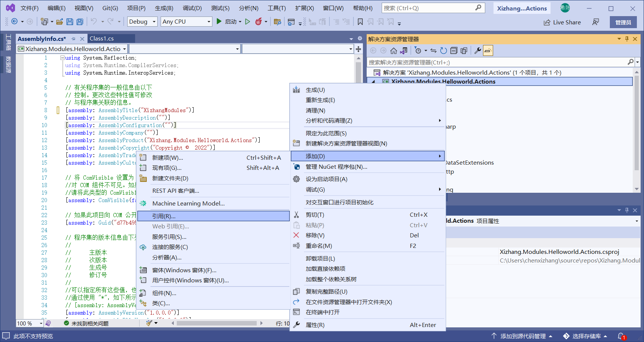
Task: Click the Hot Reload flame icon
Action: click(259, 22)
